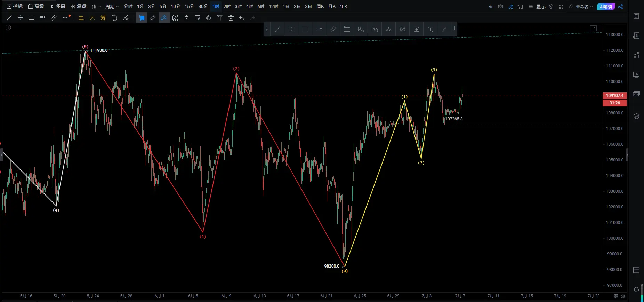644x302 pixels.
Task: Select Elliott W5 wave tool in floating toolbar
Action: (375, 29)
